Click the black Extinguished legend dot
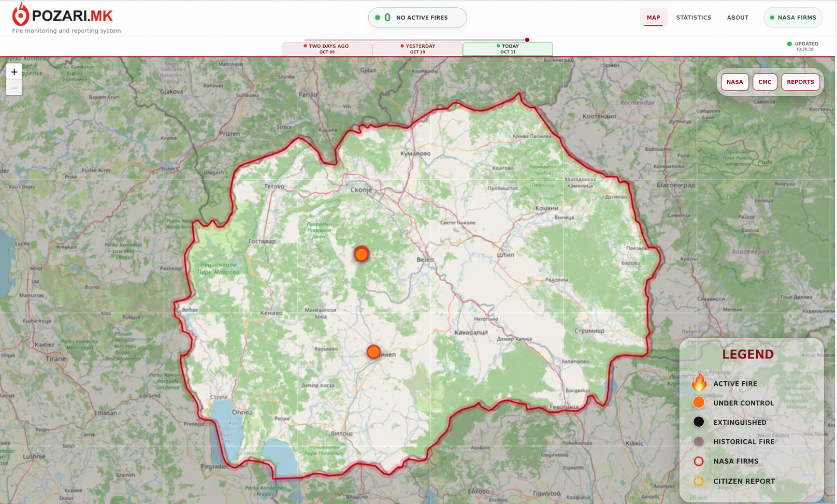The image size is (837, 504). coord(699,422)
